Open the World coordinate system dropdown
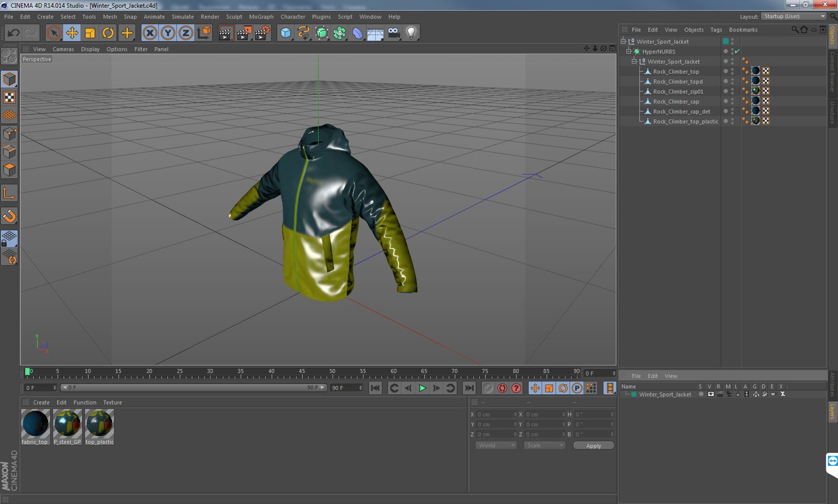Image resolution: width=838 pixels, height=504 pixels. [496, 446]
